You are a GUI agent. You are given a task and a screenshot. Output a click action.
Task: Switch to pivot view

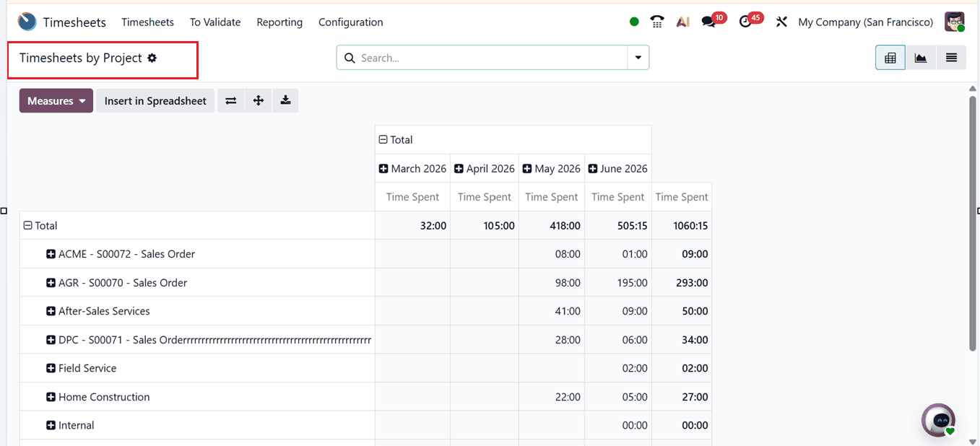890,58
